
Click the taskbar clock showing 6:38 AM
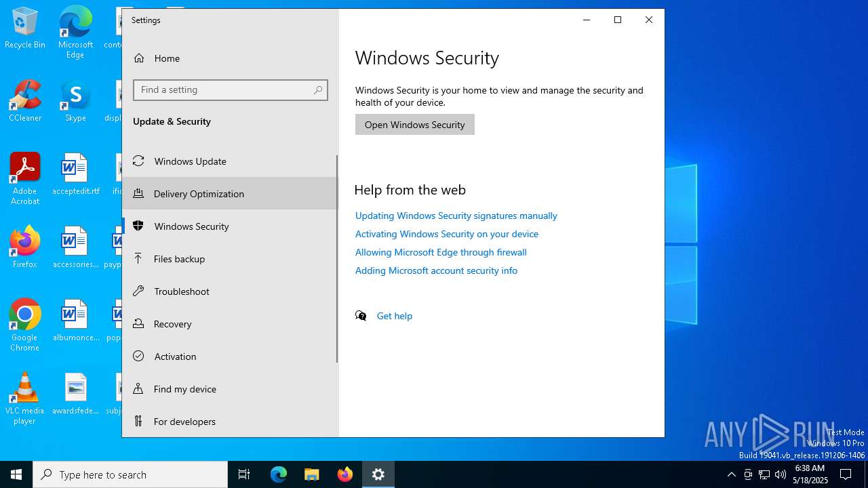pyautogui.click(x=810, y=474)
